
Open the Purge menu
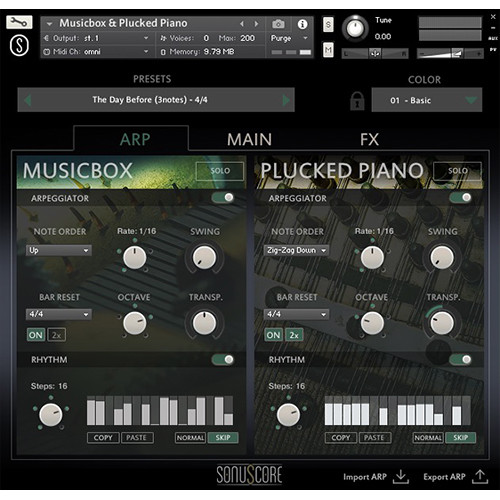pos(289,38)
